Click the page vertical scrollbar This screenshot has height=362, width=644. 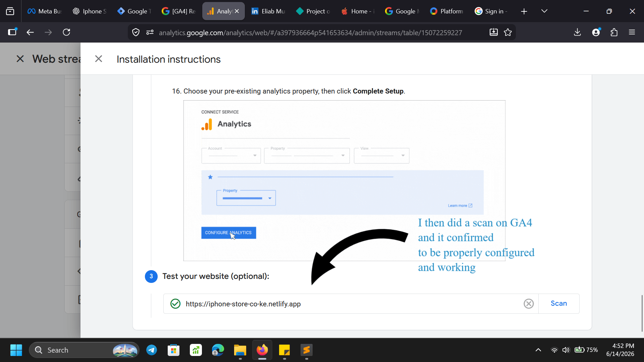(x=642, y=313)
